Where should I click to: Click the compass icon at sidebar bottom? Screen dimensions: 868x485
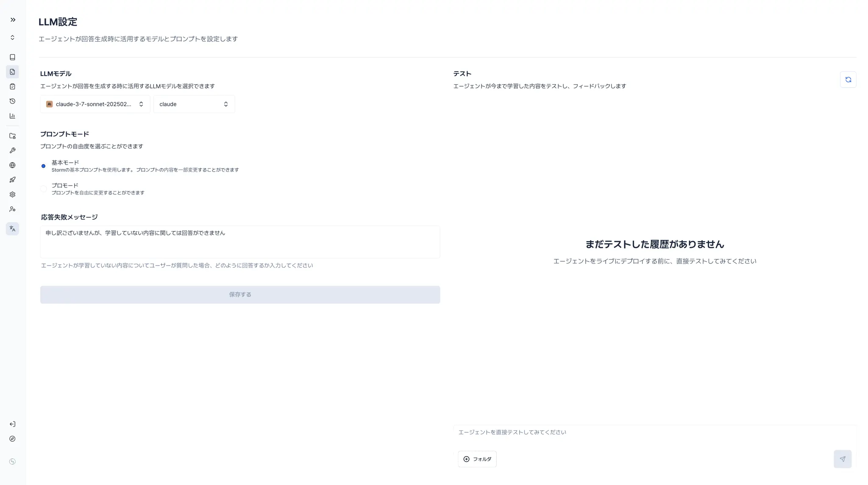(12, 439)
